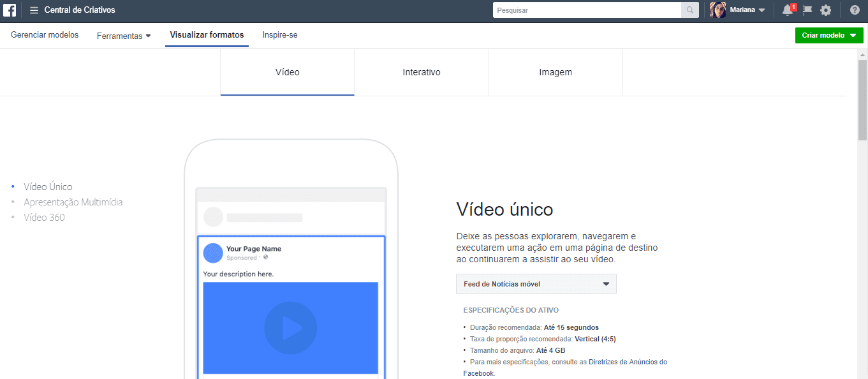Click the Pesquisar search field
Image resolution: width=868 pixels, height=379 pixels.
(x=587, y=10)
